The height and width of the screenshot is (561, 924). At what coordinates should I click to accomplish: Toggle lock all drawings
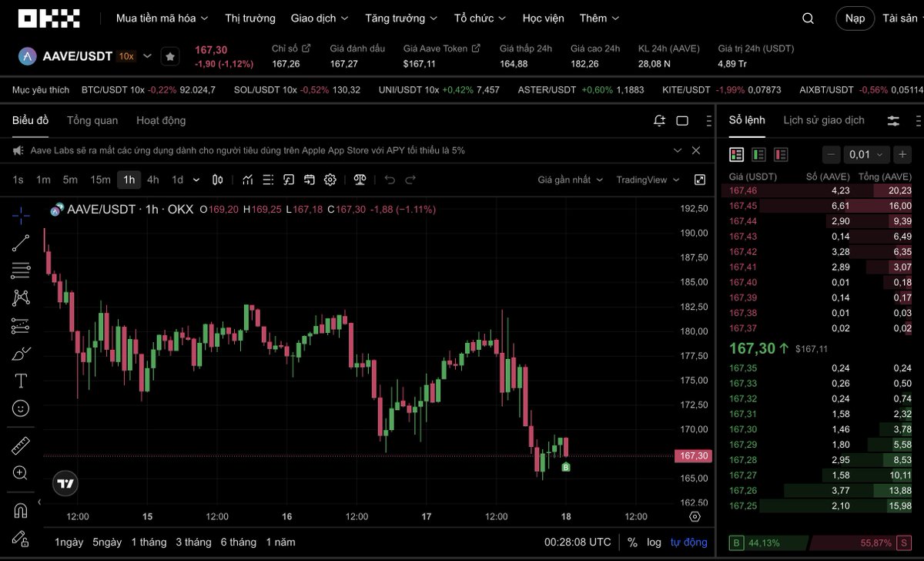[x=21, y=538]
